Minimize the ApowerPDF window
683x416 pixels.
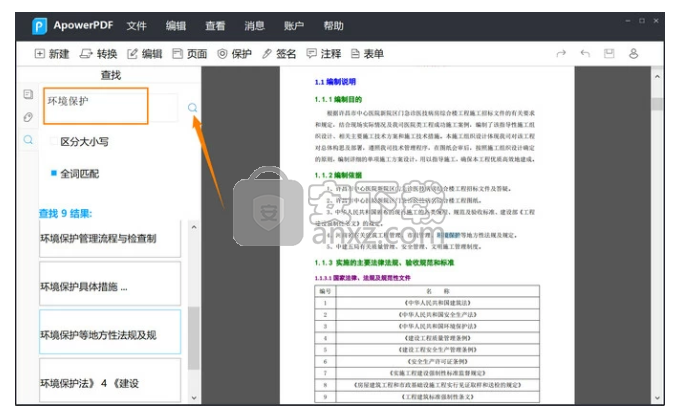click(628, 20)
